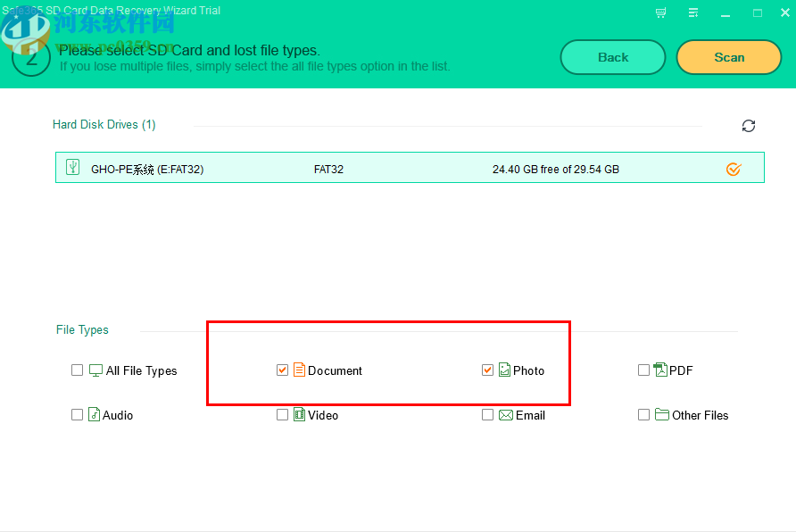Click the drive icon beside GHO-PE系统
This screenshot has height=532, width=796.
[72, 167]
